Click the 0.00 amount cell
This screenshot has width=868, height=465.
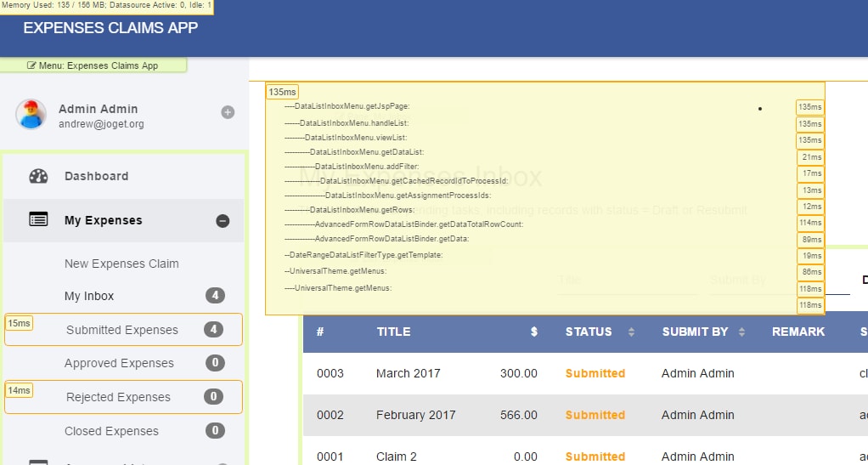click(526, 456)
